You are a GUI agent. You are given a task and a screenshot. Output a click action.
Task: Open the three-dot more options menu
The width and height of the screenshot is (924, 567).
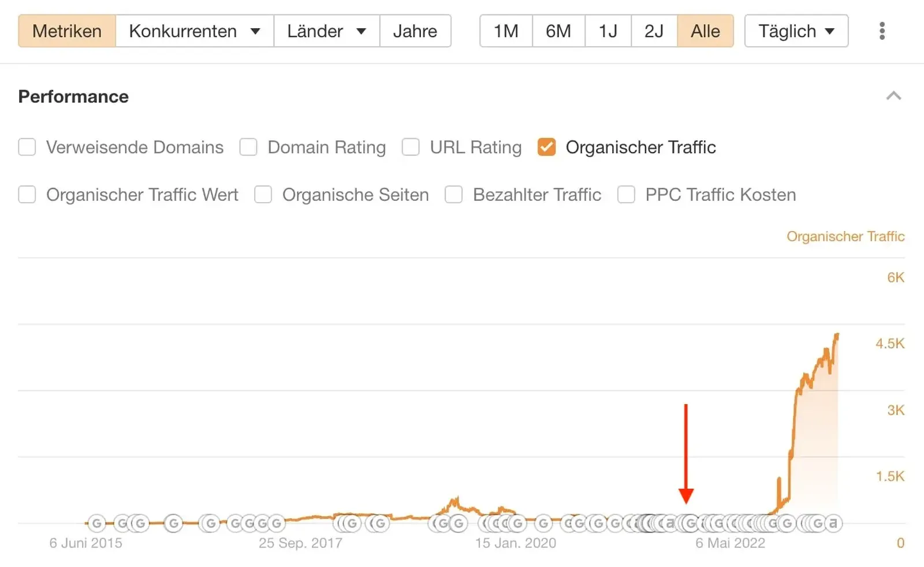pos(882,31)
